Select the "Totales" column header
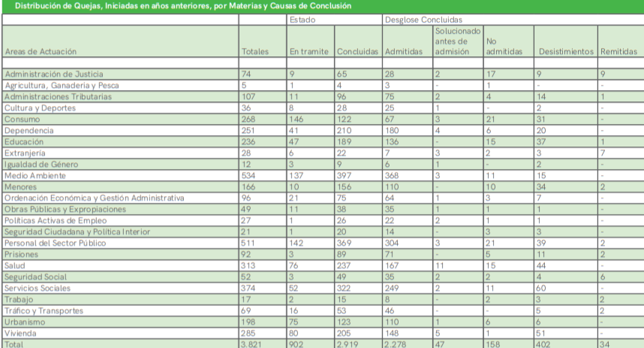Screen dimensions: 644x348 pyautogui.click(x=255, y=51)
